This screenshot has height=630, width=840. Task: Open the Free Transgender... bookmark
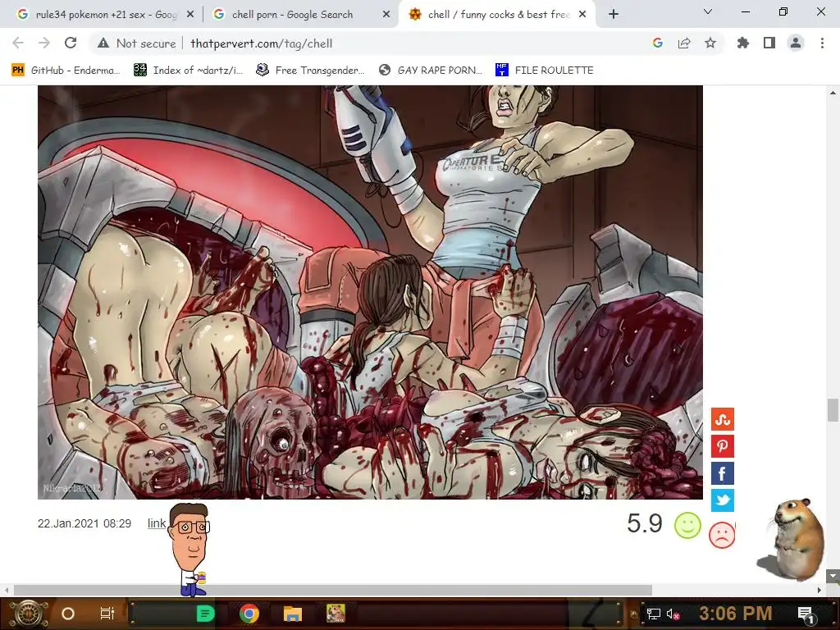pyautogui.click(x=310, y=71)
